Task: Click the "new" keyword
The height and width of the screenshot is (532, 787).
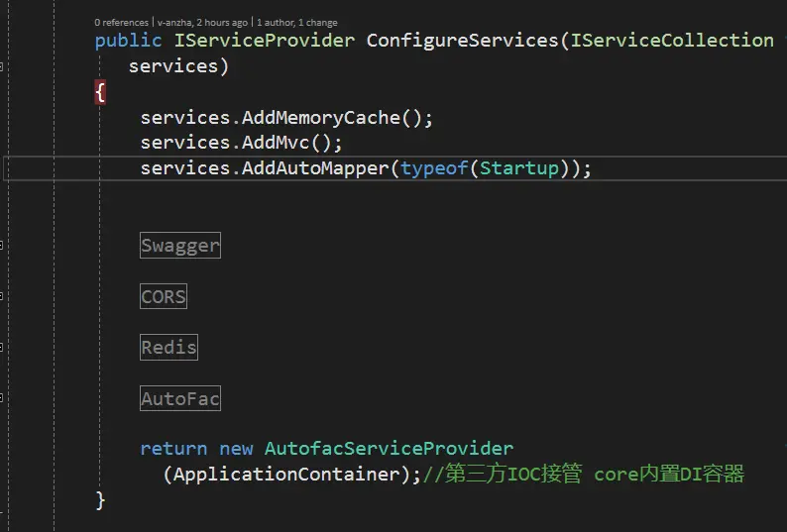Action: click(236, 449)
